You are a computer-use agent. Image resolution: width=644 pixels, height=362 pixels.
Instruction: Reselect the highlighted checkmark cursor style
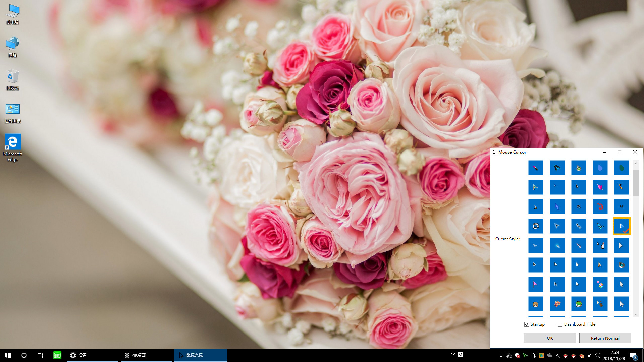click(x=622, y=226)
